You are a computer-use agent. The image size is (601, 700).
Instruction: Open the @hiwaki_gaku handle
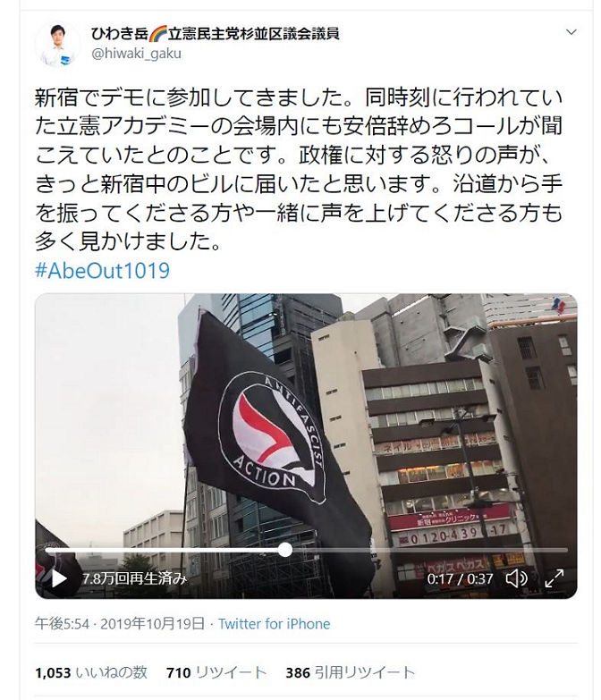[136, 54]
